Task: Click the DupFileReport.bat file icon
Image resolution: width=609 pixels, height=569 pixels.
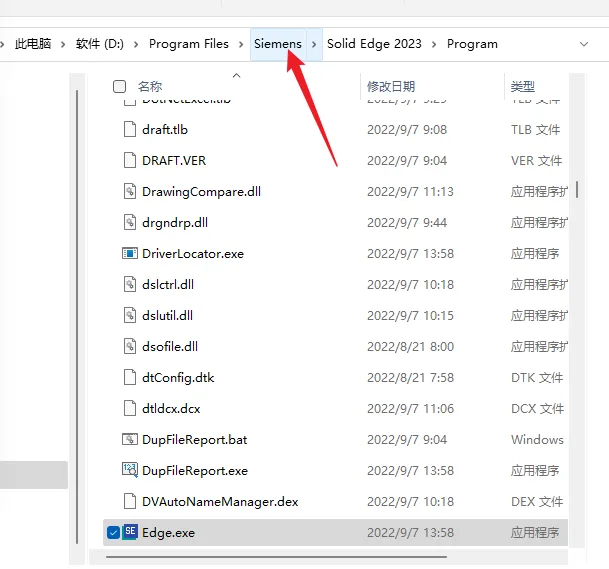Action: click(x=130, y=439)
